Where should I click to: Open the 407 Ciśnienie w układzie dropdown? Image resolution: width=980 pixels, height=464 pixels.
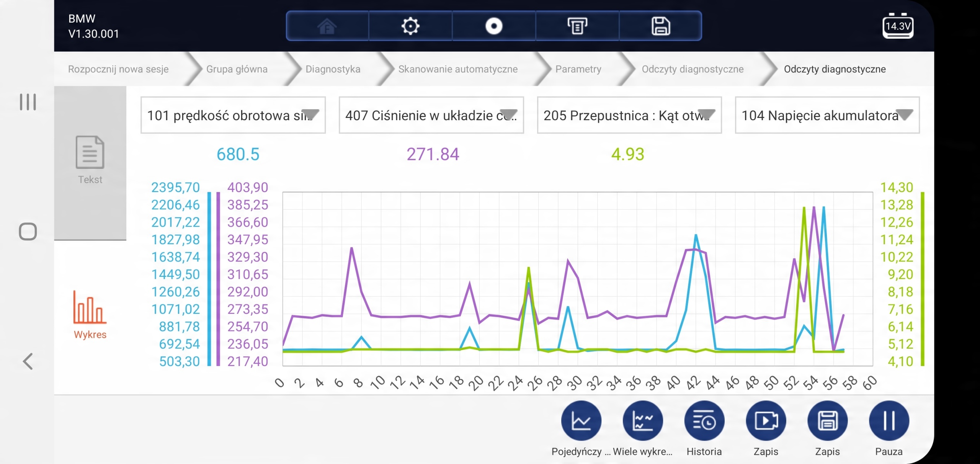(x=431, y=115)
